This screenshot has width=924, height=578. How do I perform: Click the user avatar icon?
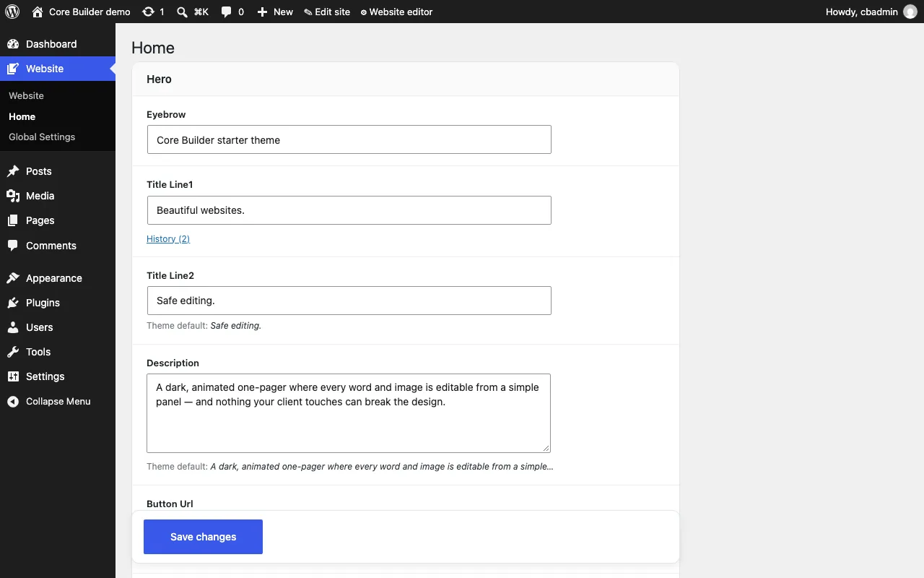(x=910, y=12)
